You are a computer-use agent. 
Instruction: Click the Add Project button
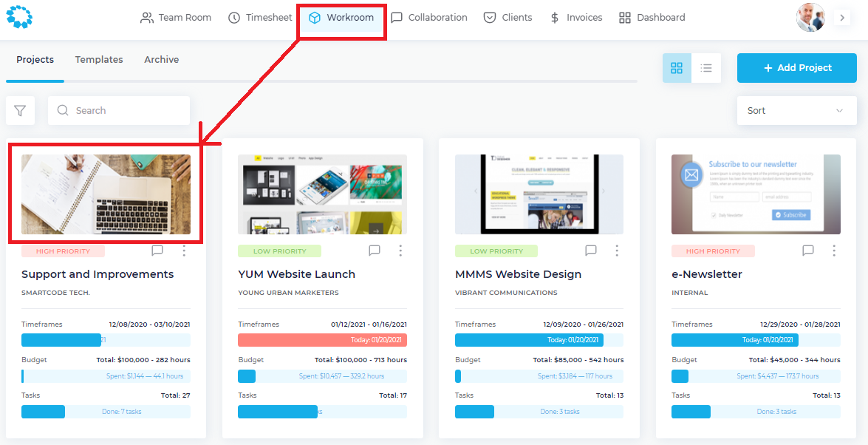pos(796,68)
